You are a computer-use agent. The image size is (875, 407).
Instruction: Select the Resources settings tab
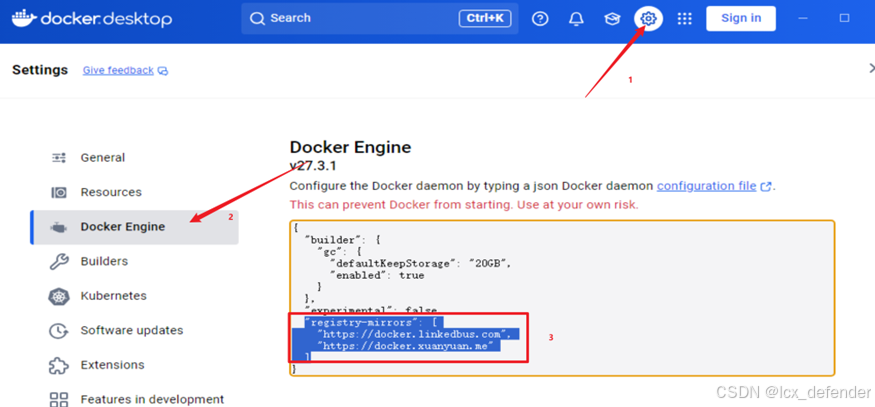point(134,193)
